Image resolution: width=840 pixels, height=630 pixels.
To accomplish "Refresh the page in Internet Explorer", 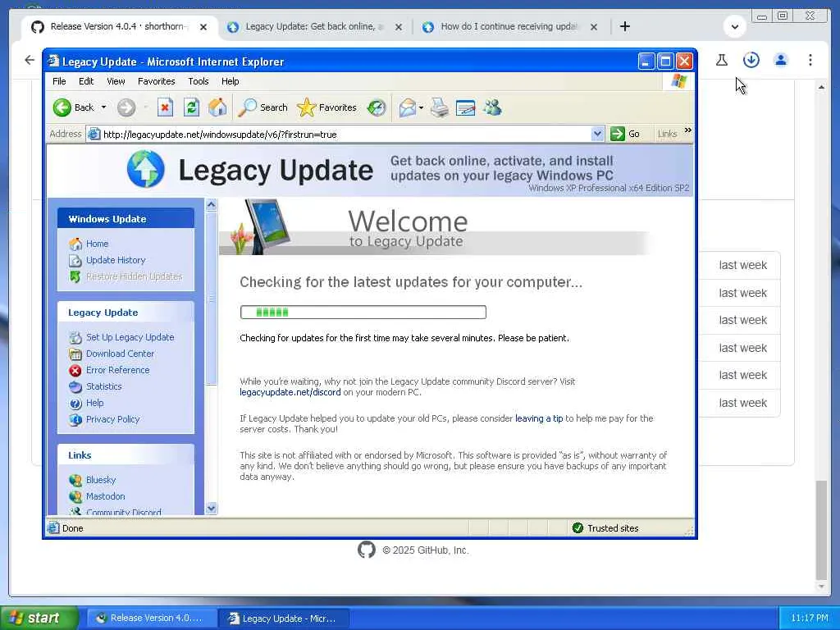I will 191,107.
